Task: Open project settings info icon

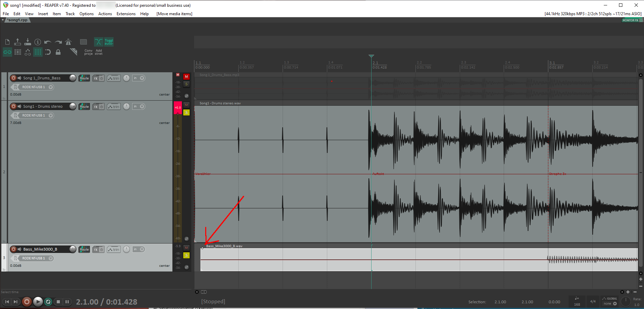Action: [38, 42]
